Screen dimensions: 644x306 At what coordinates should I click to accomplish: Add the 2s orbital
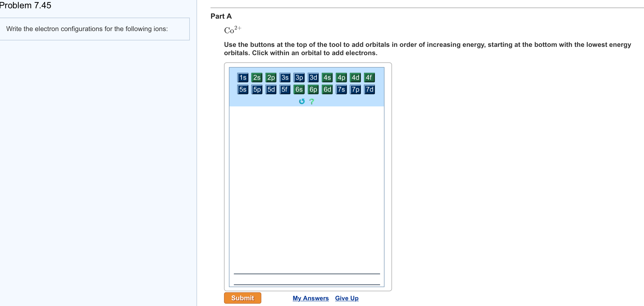point(257,77)
